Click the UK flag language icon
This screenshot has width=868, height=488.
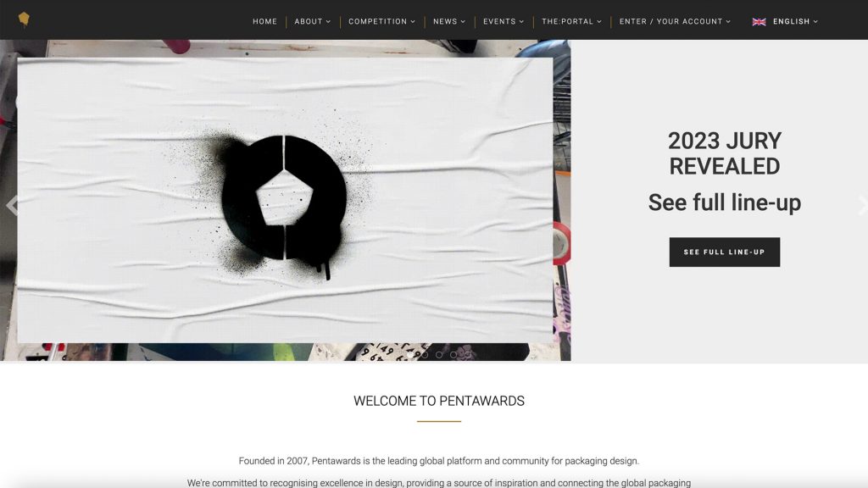click(x=759, y=21)
